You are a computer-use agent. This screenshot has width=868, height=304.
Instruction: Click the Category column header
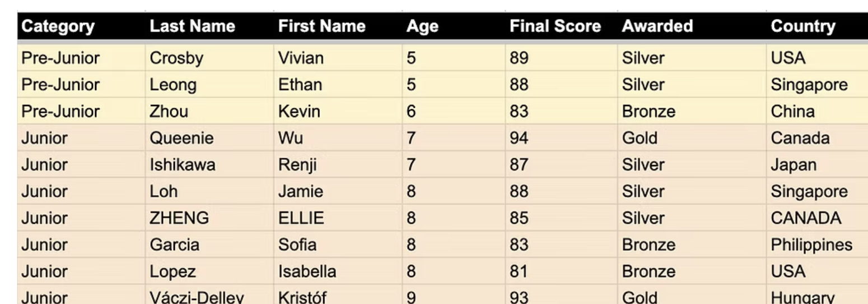(58, 26)
